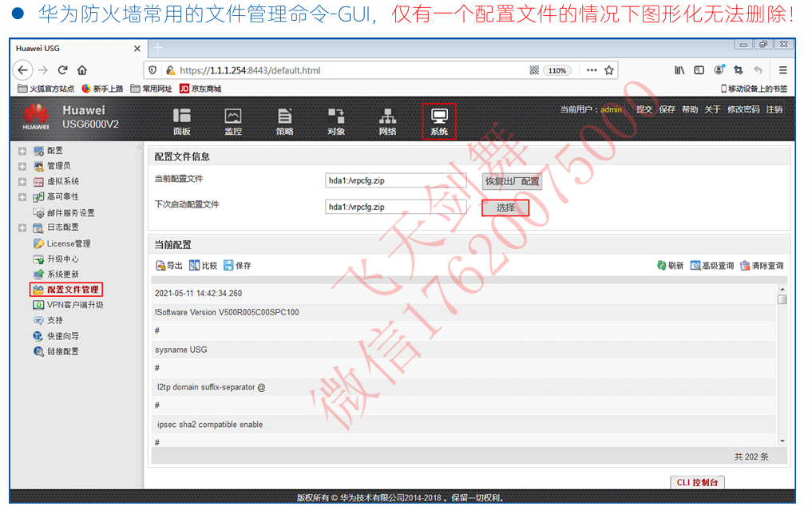The image size is (812, 510).
Task: Open 快速向导 in the sidebar
Action: pyautogui.click(x=56, y=336)
